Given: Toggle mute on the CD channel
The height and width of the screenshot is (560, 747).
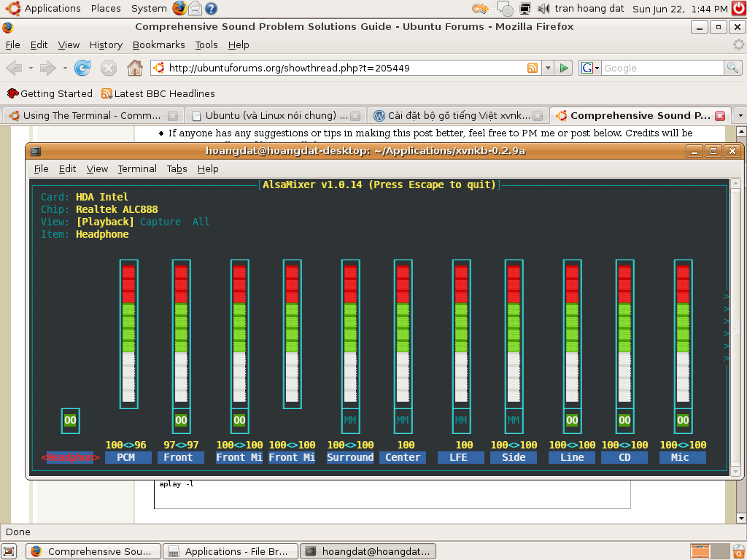Looking at the screenshot, I should click(624, 421).
